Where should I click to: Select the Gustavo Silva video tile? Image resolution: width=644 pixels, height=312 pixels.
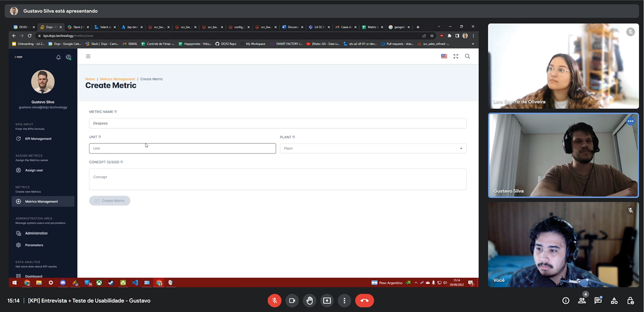(x=563, y=155)
